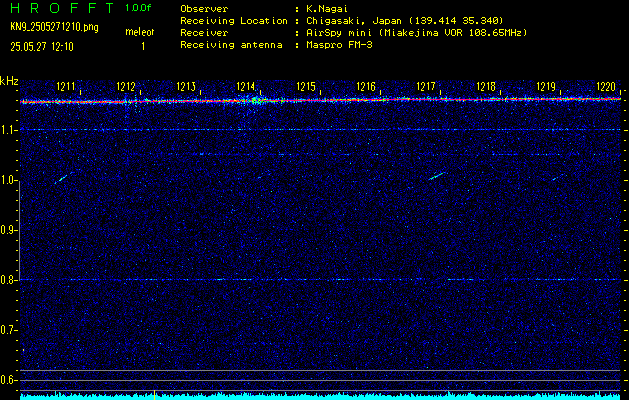
Task: Click the 1219 time marker
Action: pyautogui.click(x=546, y=87)
